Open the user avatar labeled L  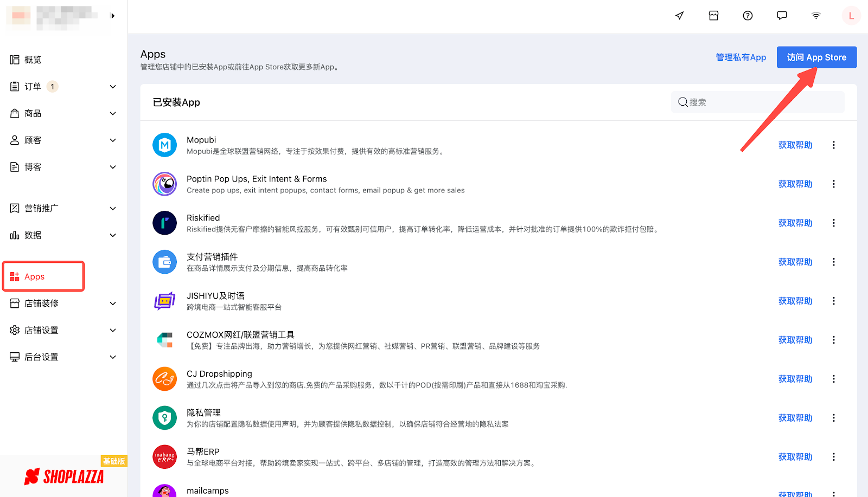[851, 16]
